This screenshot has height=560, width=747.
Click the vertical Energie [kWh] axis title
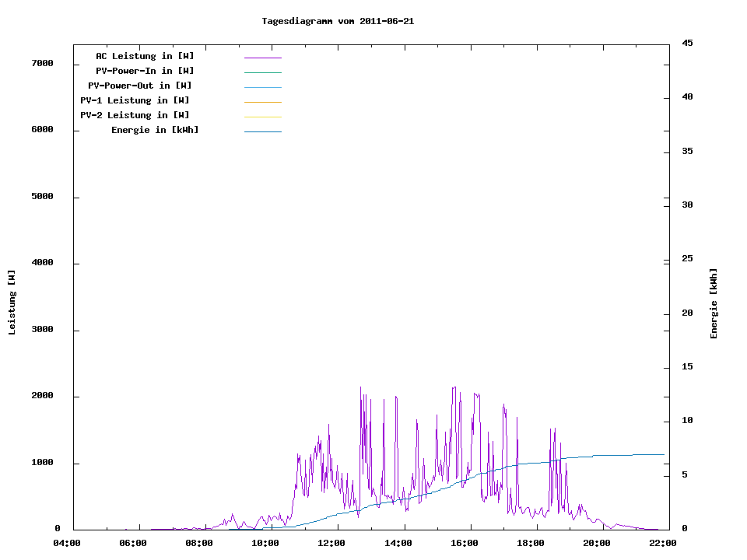coord(714,303)
